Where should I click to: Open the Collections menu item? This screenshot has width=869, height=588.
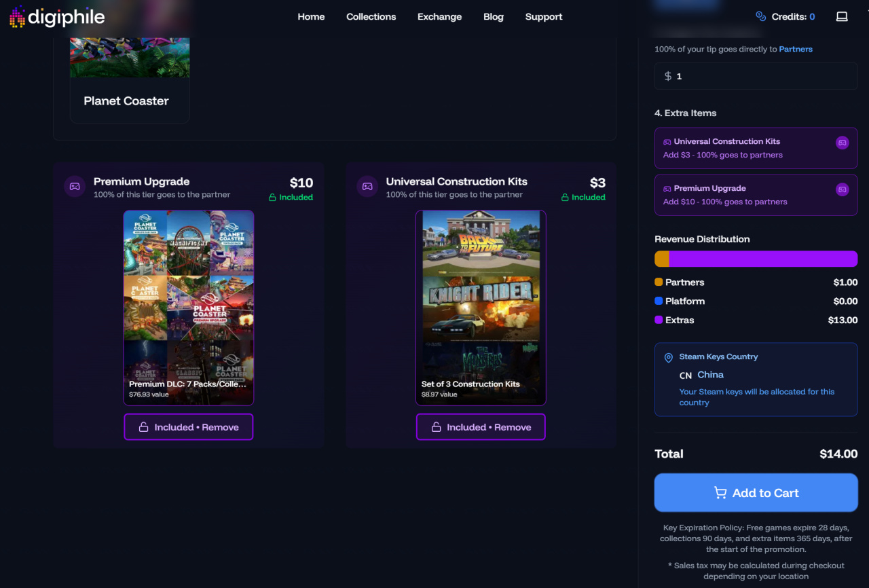pyautogui.click(x=371, y=17)
